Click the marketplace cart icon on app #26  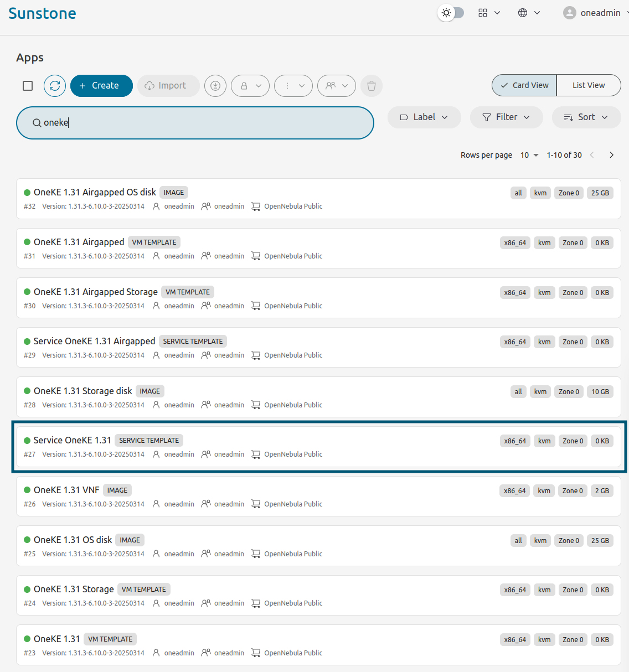tap(256, 504)
